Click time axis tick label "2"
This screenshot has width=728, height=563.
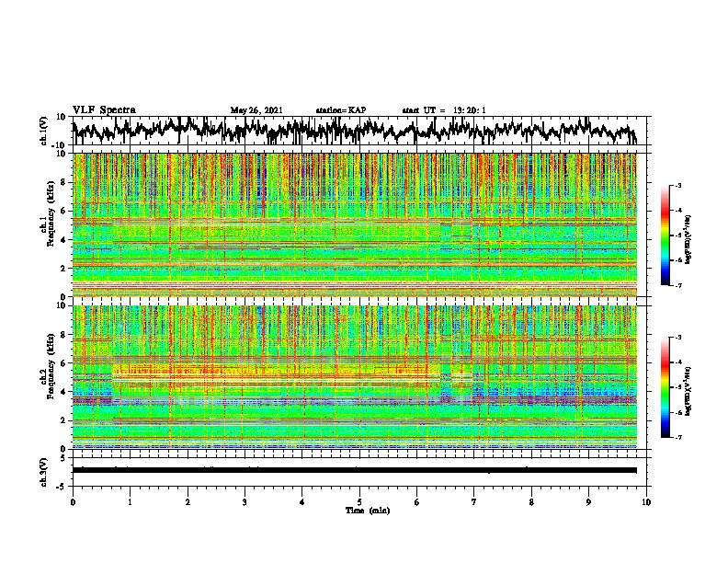click(188, 502)
